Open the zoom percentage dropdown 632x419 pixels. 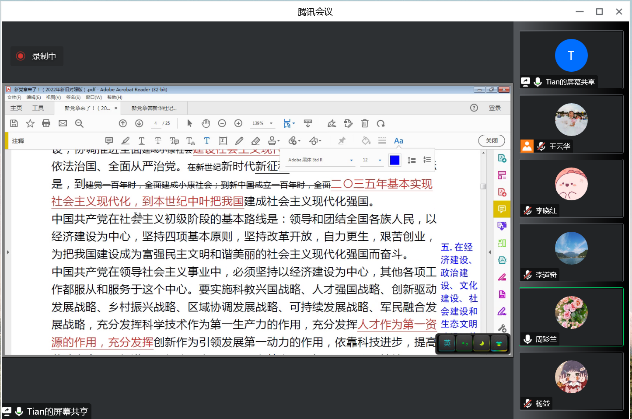[x=261, y=123]
